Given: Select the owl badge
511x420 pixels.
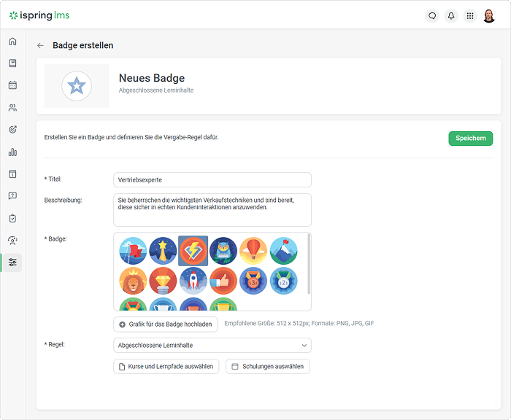Looking at the screenshot, I should point(223,251).
